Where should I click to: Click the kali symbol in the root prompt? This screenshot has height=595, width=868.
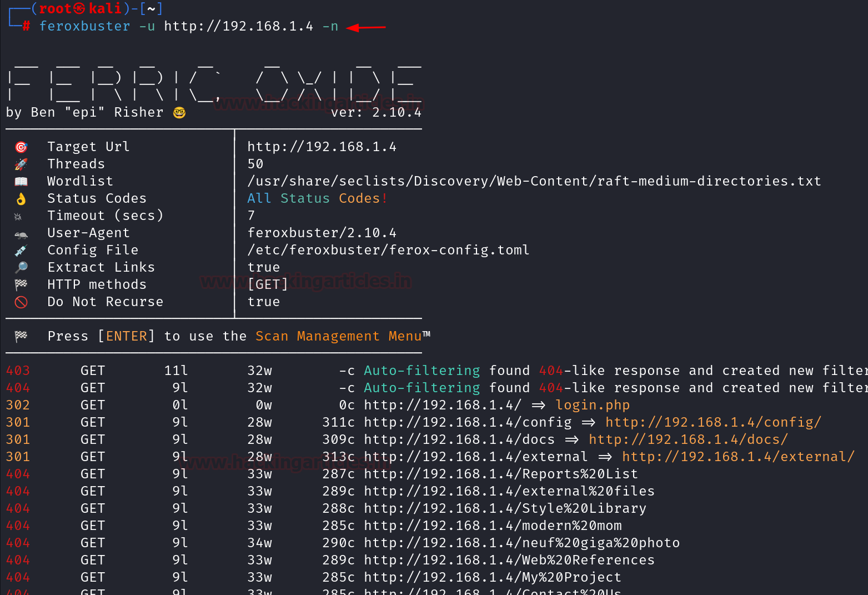coord(79,8)
